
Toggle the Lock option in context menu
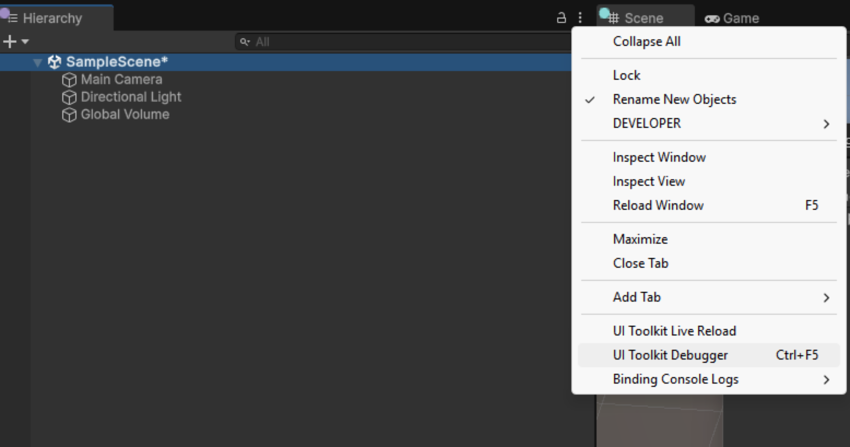626,75
